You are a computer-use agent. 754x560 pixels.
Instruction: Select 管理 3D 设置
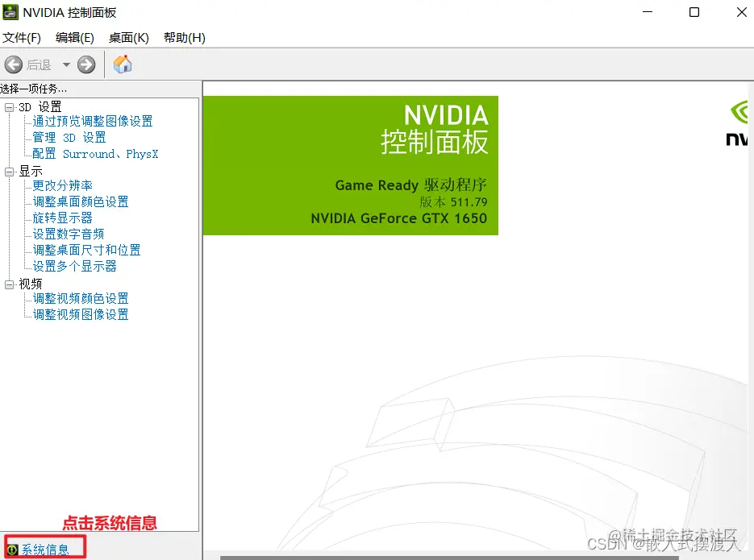point(69,137)
